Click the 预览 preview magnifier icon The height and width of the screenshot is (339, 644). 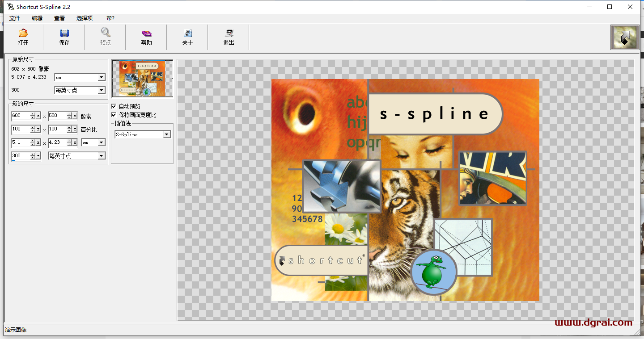click(106, 33)
